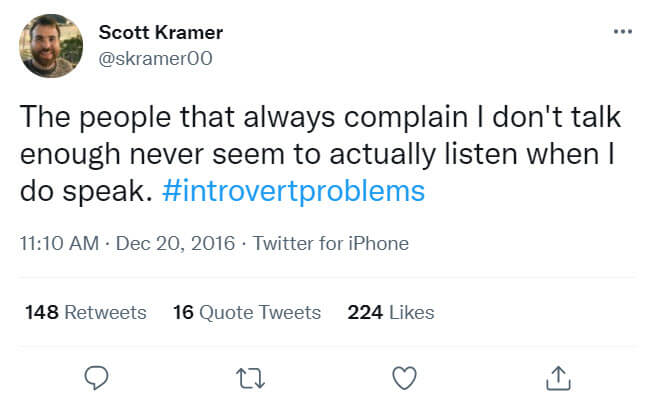652x406 pixels.
Task: Click Scott Kramer's profile avatar
Action: click(51, 46)
